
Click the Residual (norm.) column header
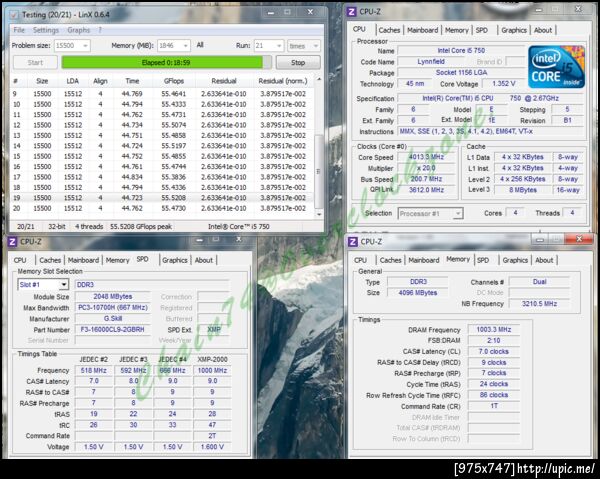(283, 81)
